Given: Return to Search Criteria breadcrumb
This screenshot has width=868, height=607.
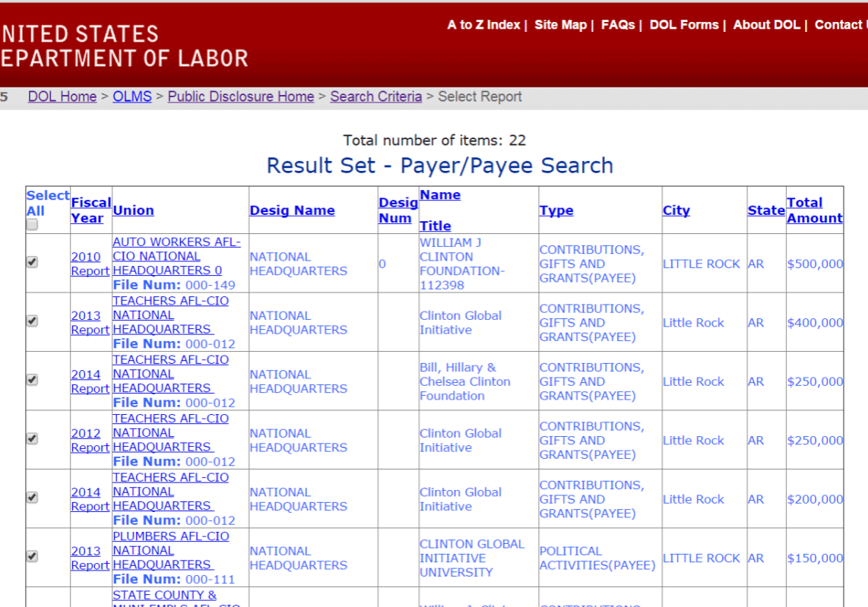Looking at the screenshot, I should click(x=376, y=96).
